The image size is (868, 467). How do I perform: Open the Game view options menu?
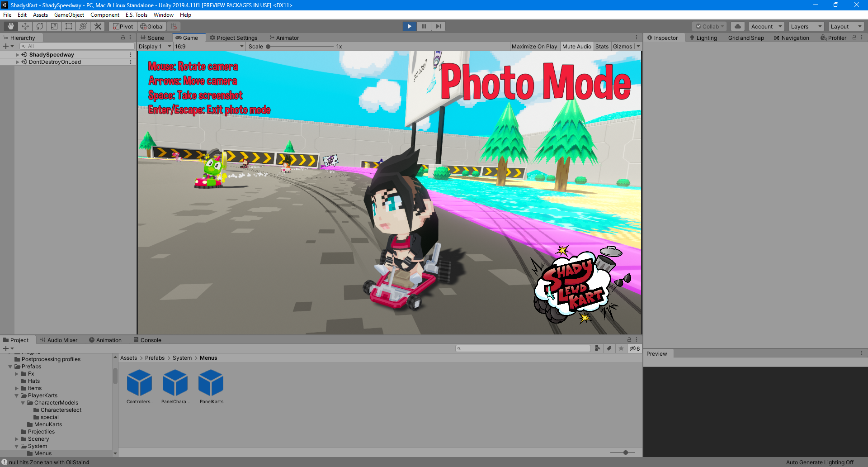(x=636, y=38)
